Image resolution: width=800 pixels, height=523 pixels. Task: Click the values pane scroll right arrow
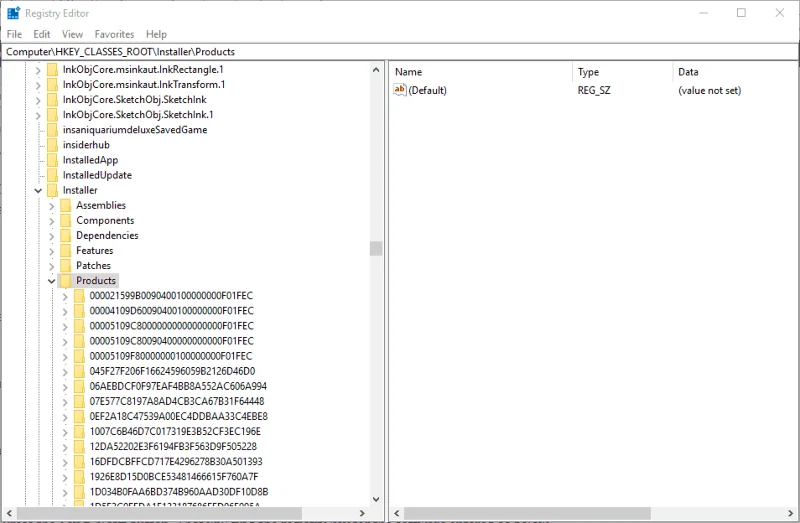point(791,513)
